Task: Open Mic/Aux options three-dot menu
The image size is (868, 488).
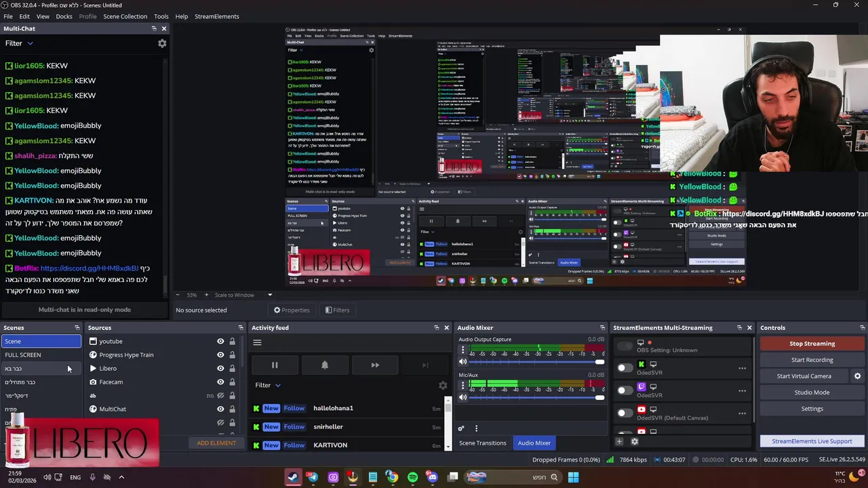Action: [x=462, y=386]
